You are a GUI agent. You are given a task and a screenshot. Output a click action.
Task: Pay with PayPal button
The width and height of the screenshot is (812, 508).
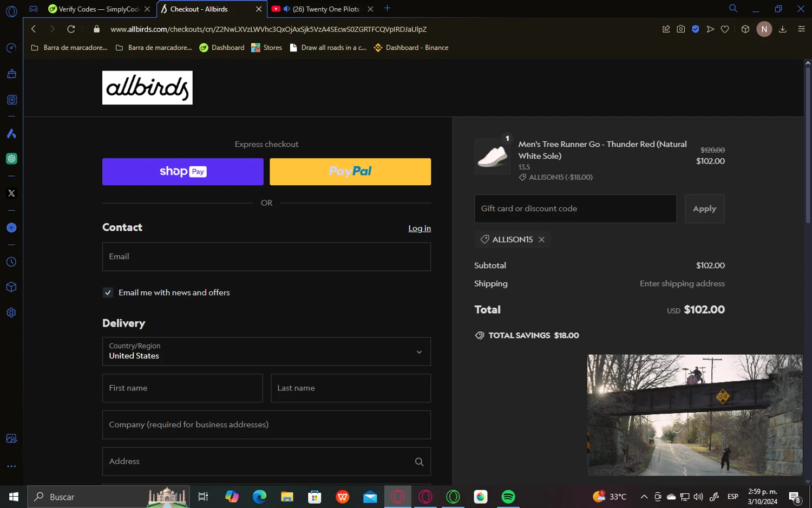(x=350, y=172)
